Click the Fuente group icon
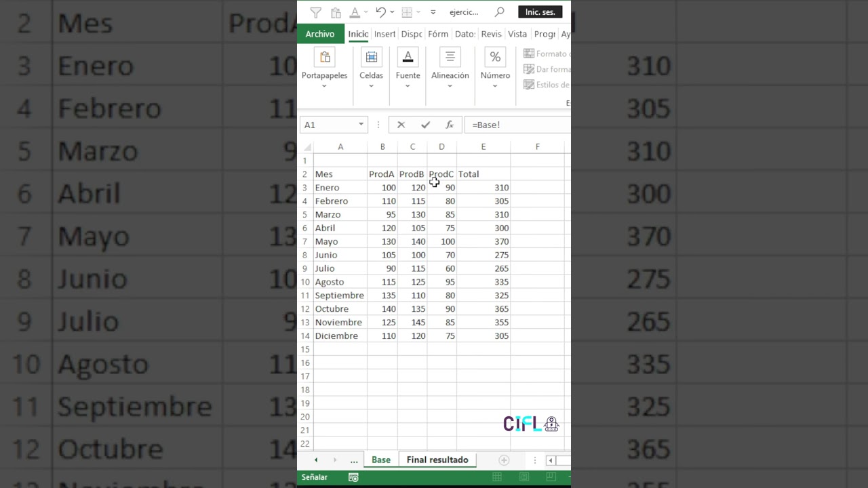Image resolution: width=868 pixels, height=488 pixels. click(x=408, y=57)
